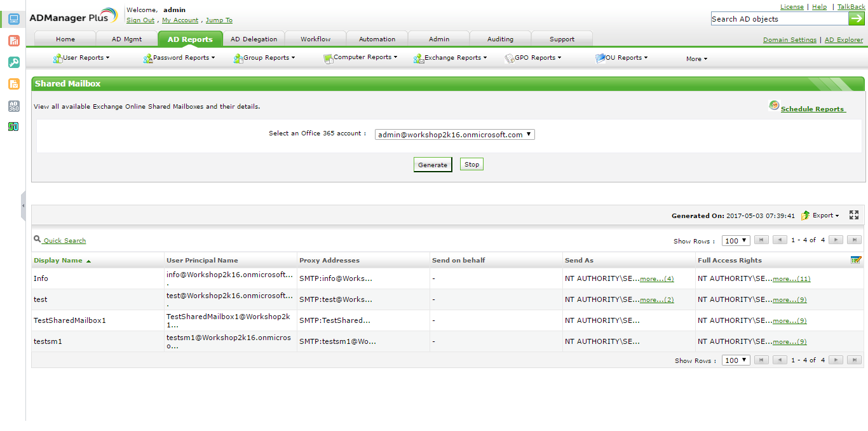Open the Computer Reports dropdown menu
The image size is (868, 431).
point(360,58)
